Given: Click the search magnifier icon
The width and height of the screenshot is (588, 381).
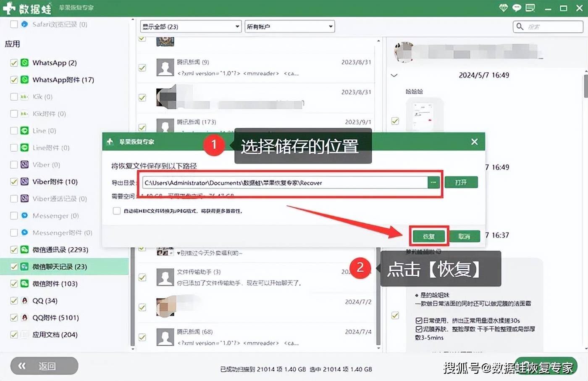Looking at the screenshot, I should tap(520, 26).
